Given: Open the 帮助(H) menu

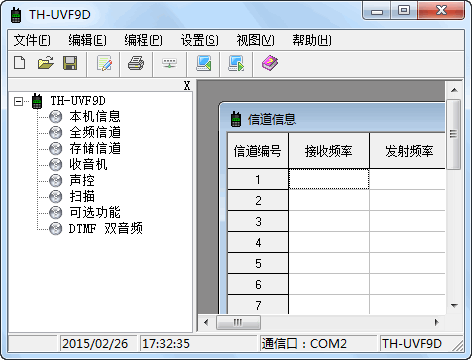Looking at the screenshot, I should click(x=312, y=40).
